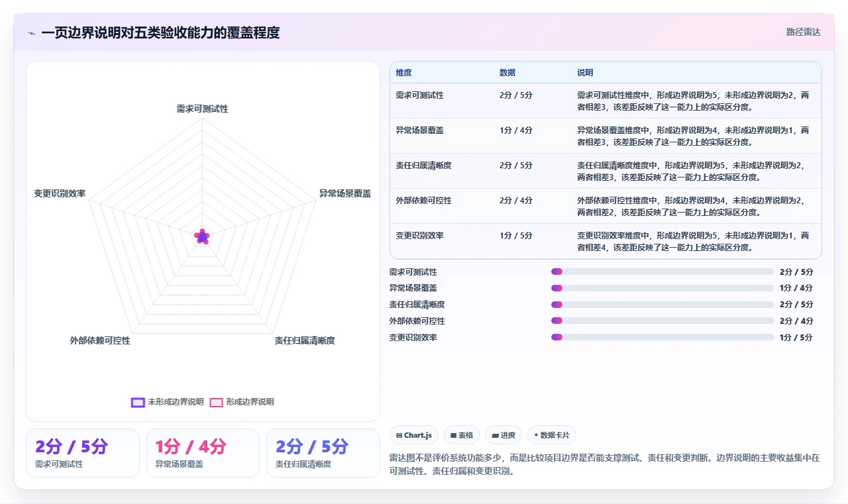848x504 pixels.
Task: Click the data point cluster at radar center
Action: [202, 236]
